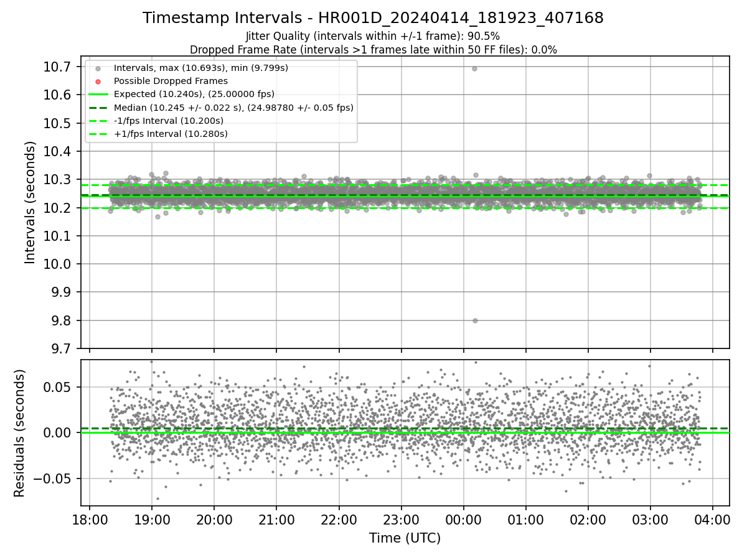The image size is (747, 560).
Task: Click the Intervals (seconds) y-axis label
Action: (x=31, y=202)
